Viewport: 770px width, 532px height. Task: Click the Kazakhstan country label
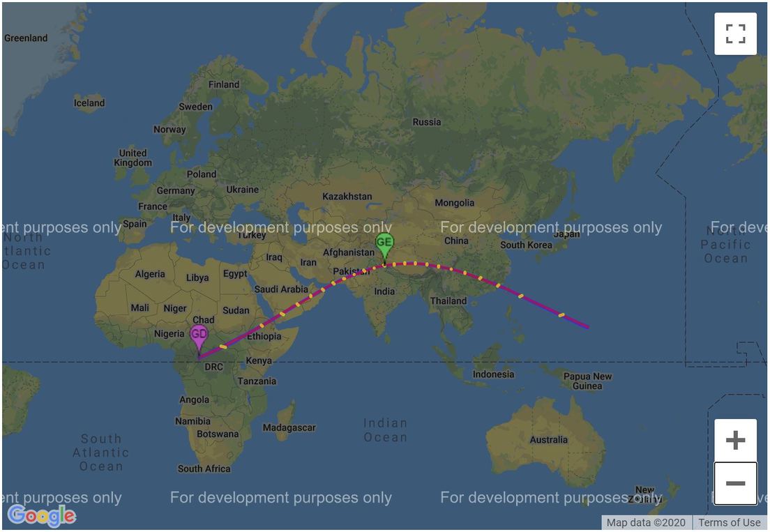[x=347, y=197]
